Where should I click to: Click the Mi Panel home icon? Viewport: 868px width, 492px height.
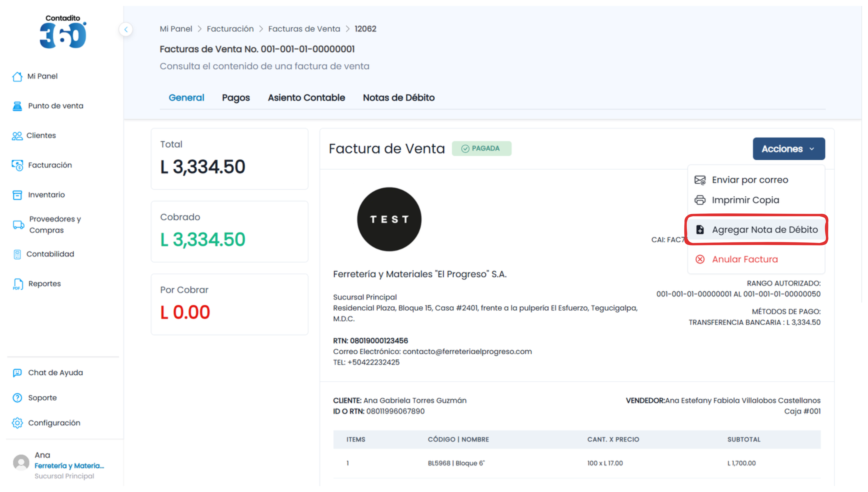[17, 76]
